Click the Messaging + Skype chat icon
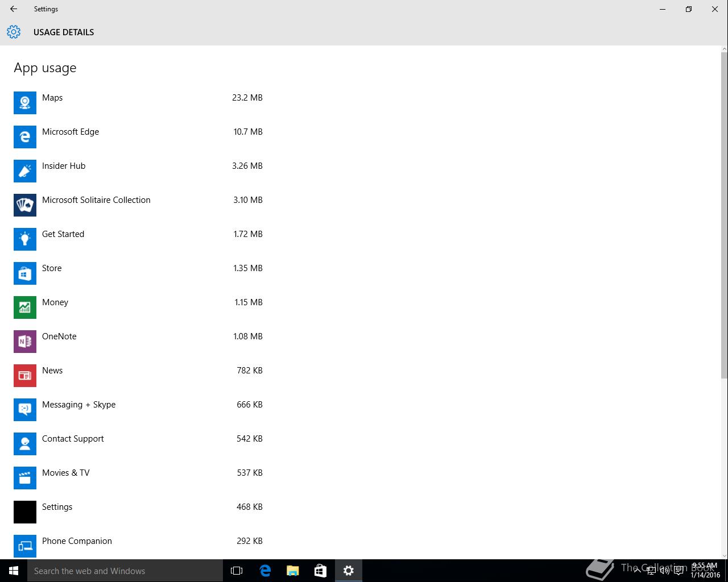 tap(25, 410)
